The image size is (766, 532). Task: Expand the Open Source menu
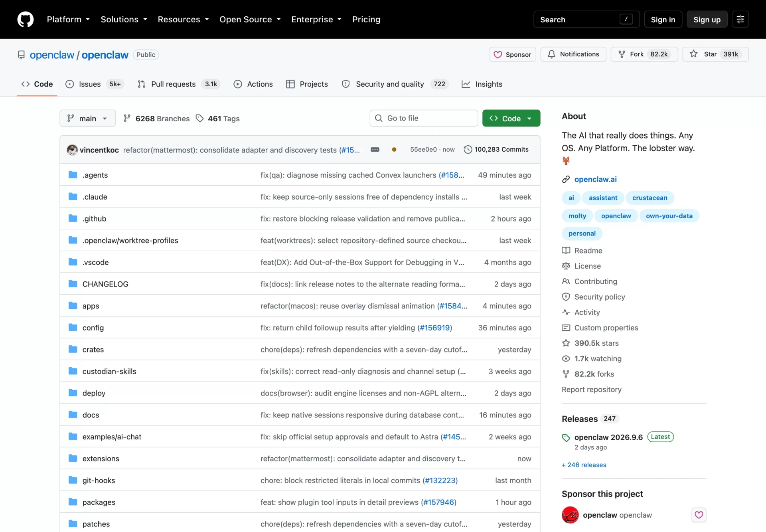tap(250, 19)
